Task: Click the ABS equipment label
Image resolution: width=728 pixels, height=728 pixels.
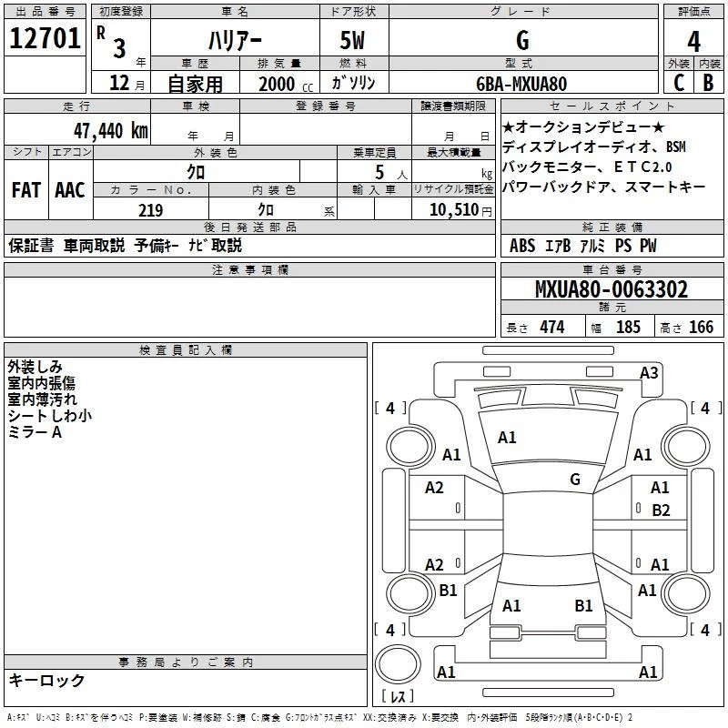Action: pos(522,246)
